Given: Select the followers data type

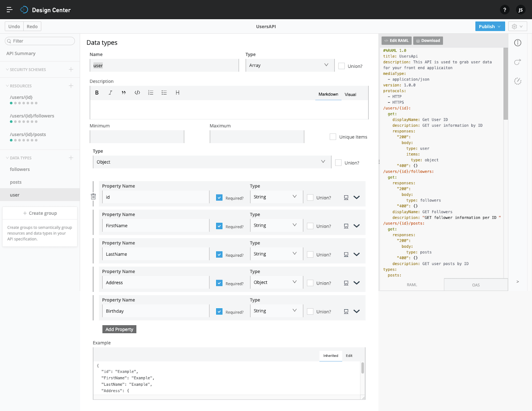Looking at the screenshot, I should pos(20,169).
